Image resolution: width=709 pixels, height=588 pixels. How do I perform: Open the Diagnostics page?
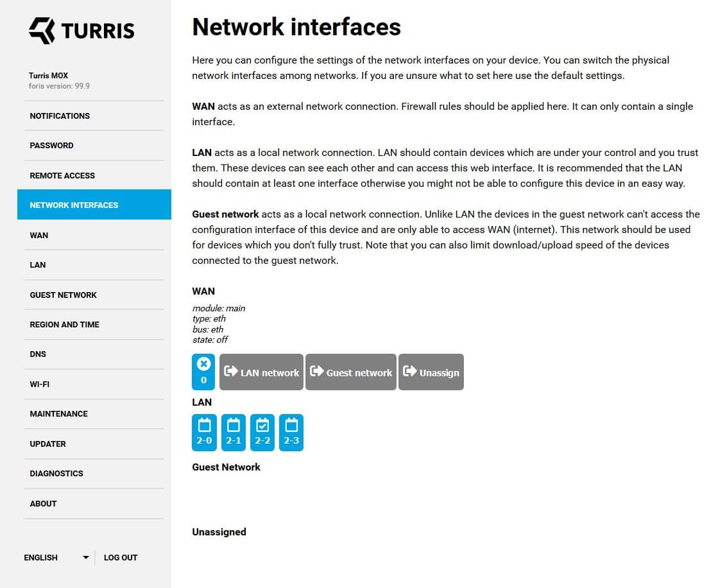pos(56,474)
